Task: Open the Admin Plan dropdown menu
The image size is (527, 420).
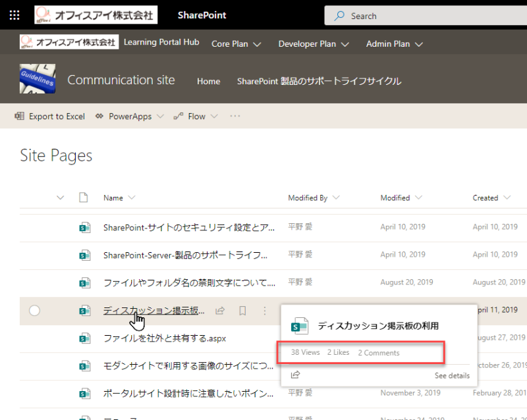Action: coord(394,44)
